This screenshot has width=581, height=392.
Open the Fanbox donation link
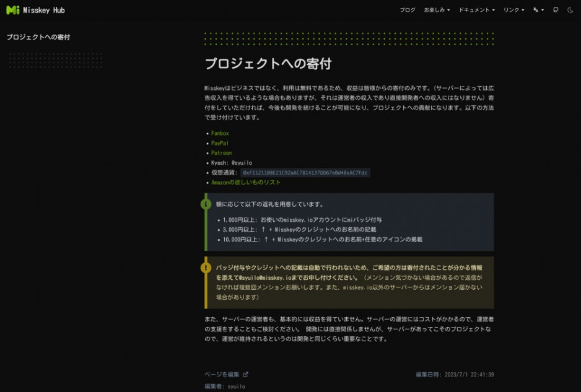click(x=220, y=133)
